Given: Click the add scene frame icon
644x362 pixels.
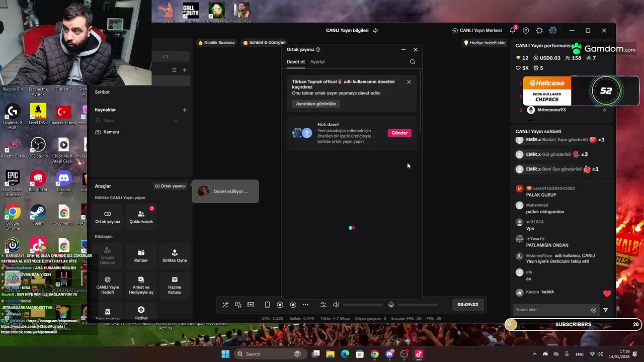Looking at the screenshot, I should point(251,305).
